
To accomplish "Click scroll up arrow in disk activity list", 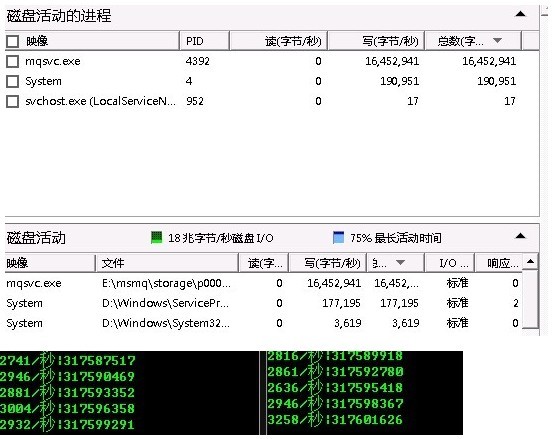I will (530, 262).
